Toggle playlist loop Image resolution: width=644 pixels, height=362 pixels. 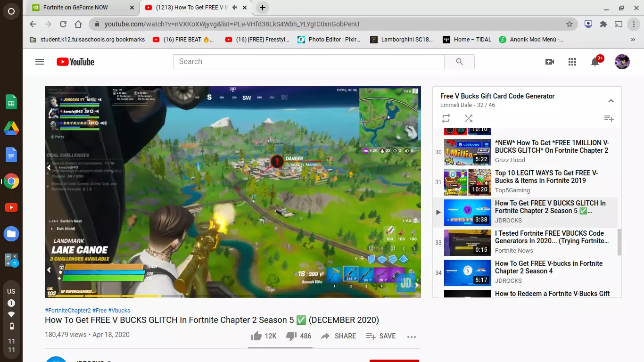tap(446, 118)
